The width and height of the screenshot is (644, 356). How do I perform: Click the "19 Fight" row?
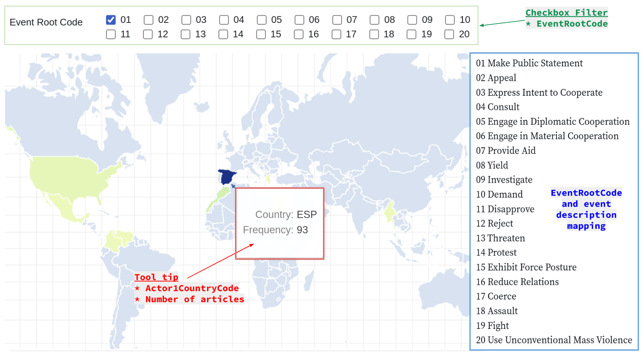(x=492, y=325)
